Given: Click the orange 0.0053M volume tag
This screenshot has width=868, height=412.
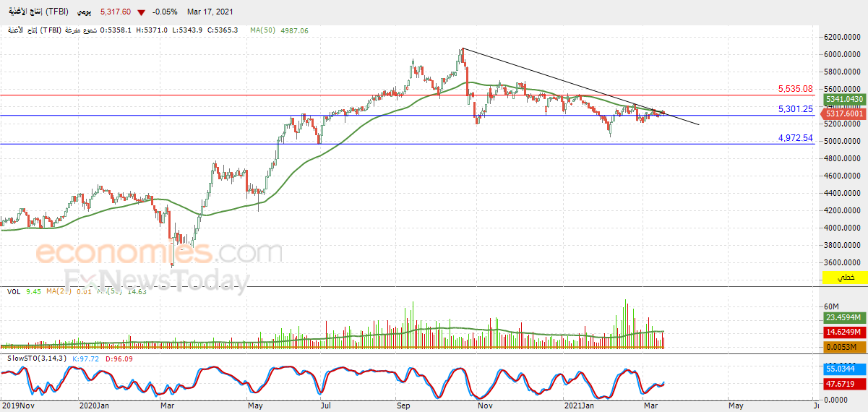Looking at the screenshot, I should 844,348.
